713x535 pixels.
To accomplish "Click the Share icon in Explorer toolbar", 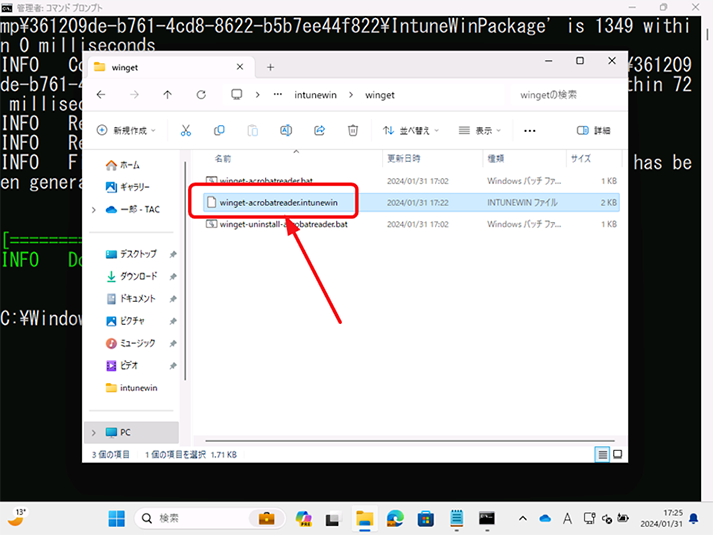I will click(320, 131).
